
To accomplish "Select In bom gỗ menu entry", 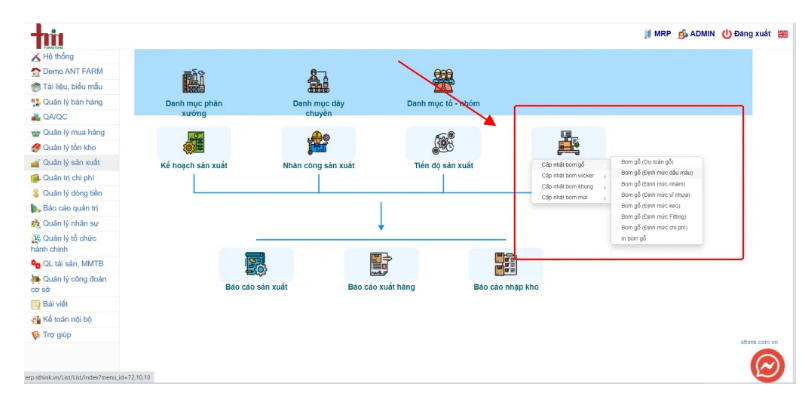I will point(657,239).
